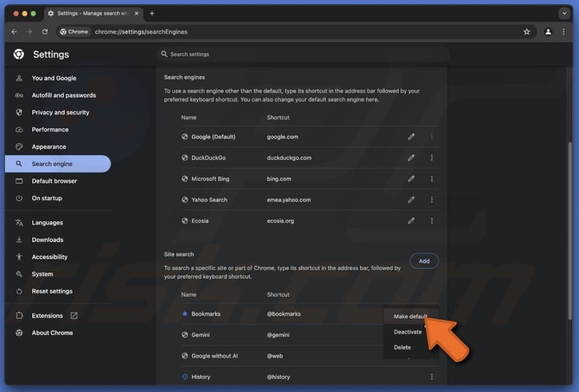The width and height of the screenshot is (579, 392).
Task: Click the edit pencil for Microsoft Bing
Action: 411,179
